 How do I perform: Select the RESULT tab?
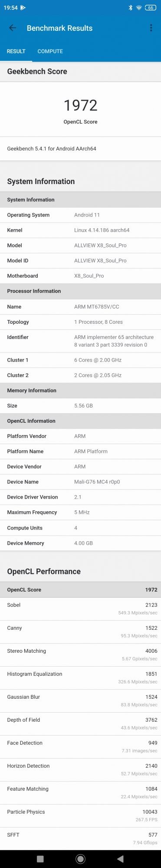[x=16, y=51]
